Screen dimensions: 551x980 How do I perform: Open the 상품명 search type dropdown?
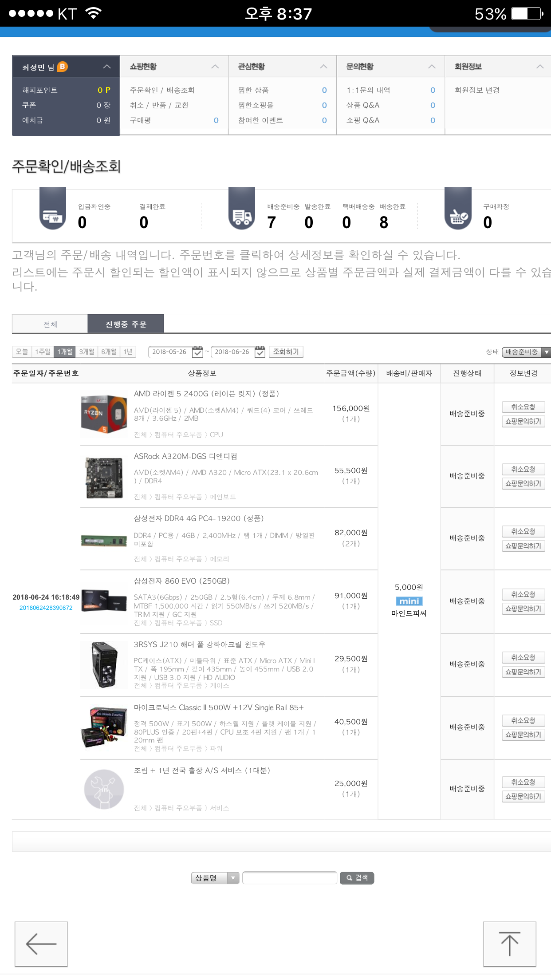[216, 878]
